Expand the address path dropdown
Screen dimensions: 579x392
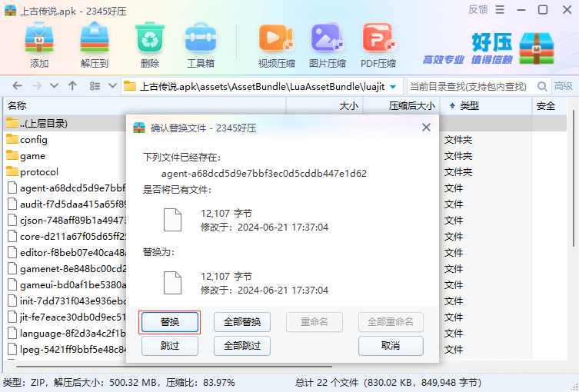click(394, 86)
